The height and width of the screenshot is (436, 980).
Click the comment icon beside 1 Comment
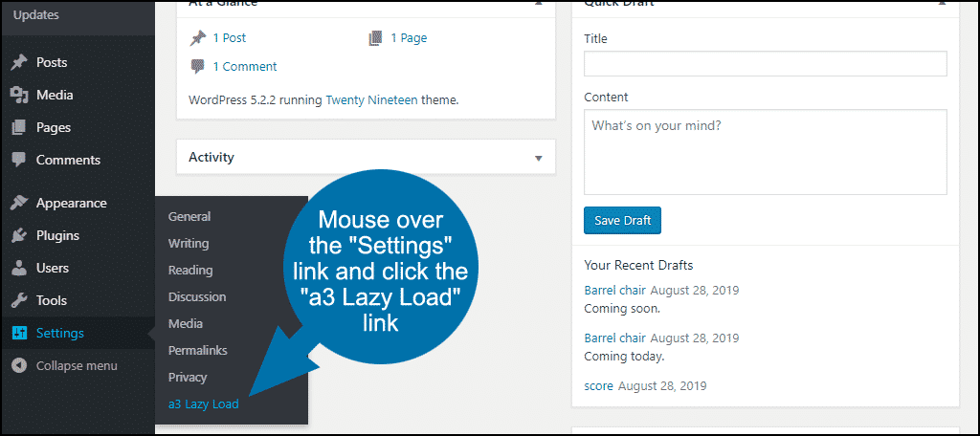click(197, 67)
